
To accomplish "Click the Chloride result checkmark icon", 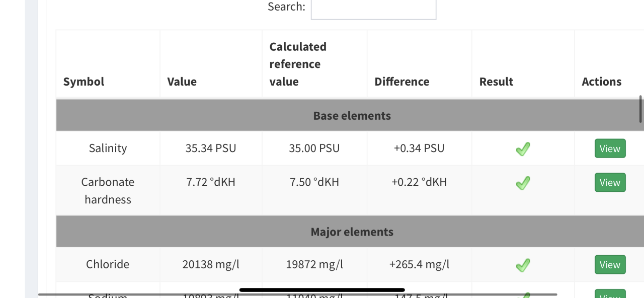I will pos(523,265).
